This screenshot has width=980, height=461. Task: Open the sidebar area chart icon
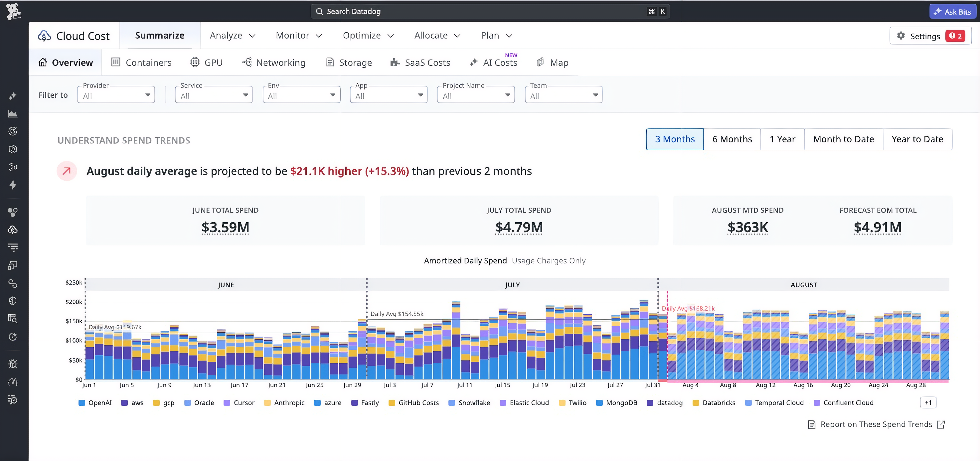tap(13, 114)
